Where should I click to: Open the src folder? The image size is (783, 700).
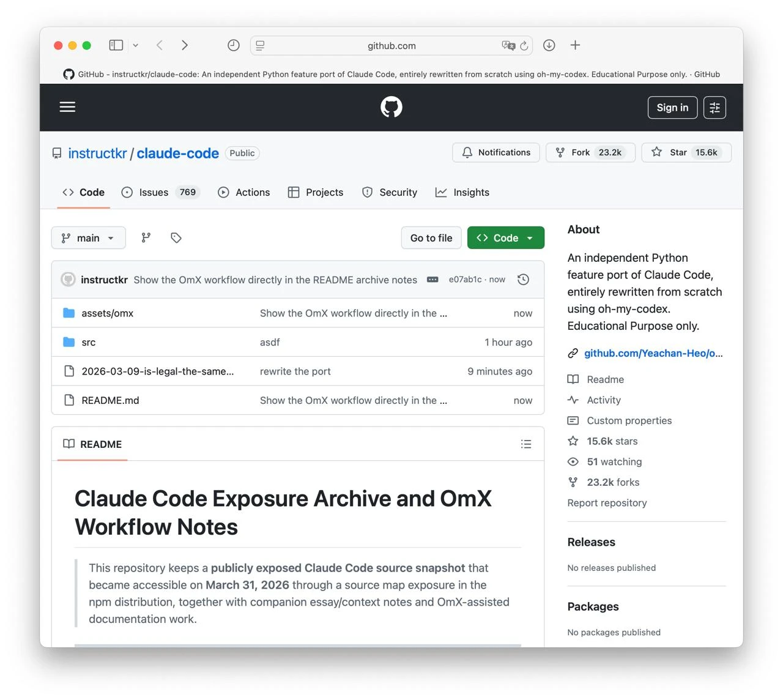click(89, 343)
